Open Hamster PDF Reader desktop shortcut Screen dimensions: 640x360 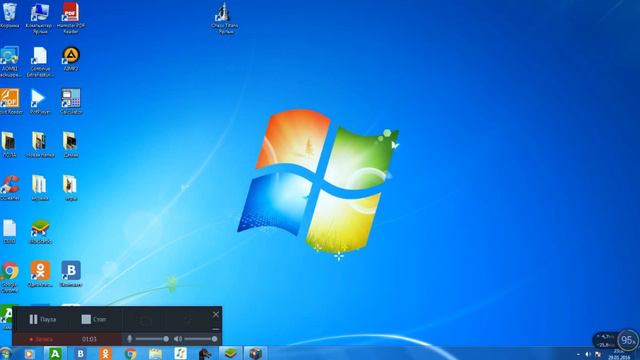click(71, 18)
